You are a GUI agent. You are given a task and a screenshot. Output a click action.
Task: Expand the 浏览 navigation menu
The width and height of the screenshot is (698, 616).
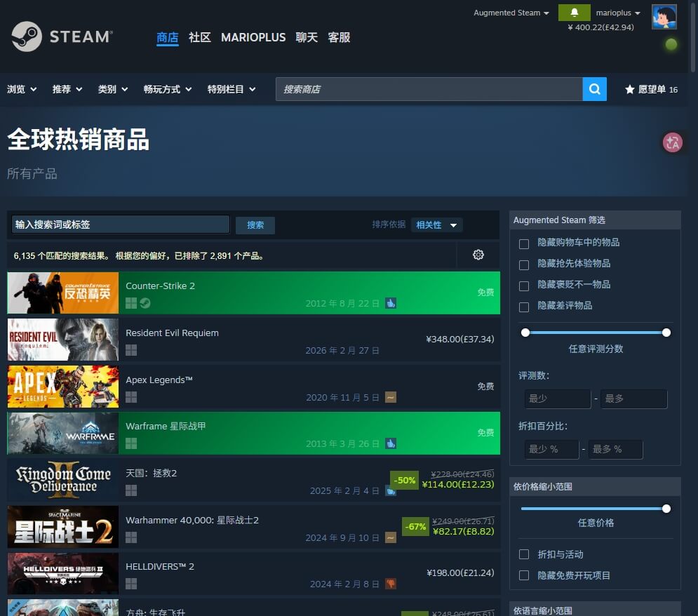tap(22, 90)
